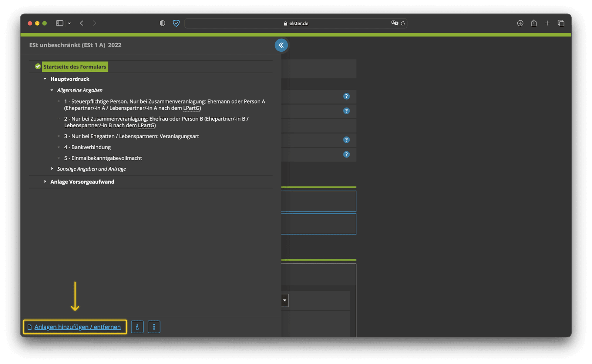
Task: Click the ESt unbeschränkt (ESt 1 A) 2022 title
Action: (75, 45)
